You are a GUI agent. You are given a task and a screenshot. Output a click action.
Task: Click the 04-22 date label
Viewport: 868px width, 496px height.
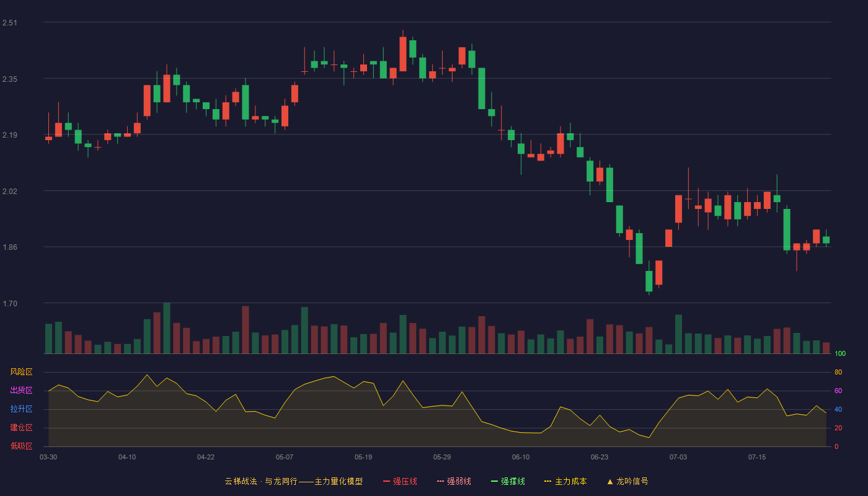pyautogui.click(x=206, y=457)
